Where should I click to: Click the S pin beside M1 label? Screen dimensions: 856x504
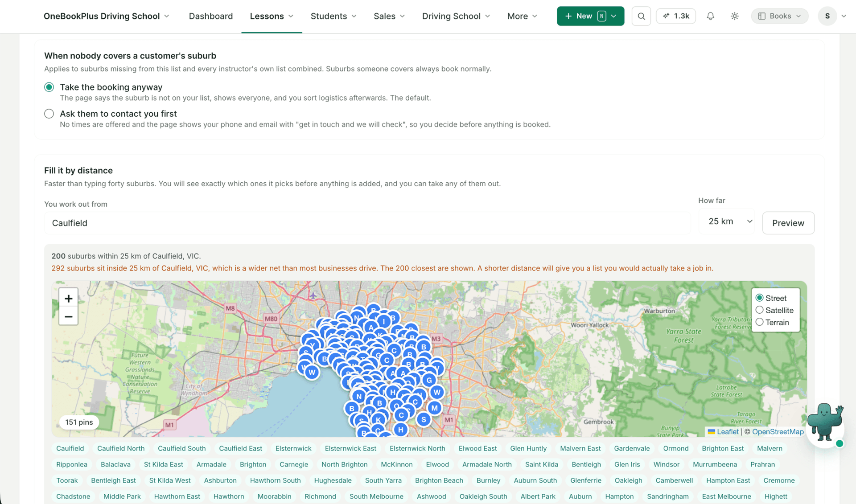tap(424, 419)
